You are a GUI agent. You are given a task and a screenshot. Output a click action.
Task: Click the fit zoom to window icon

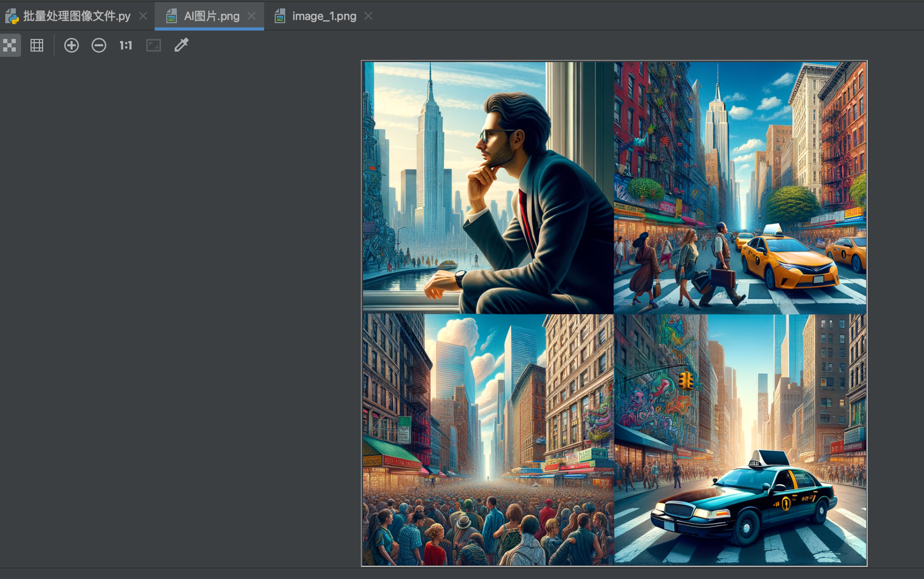coord(154,45)
